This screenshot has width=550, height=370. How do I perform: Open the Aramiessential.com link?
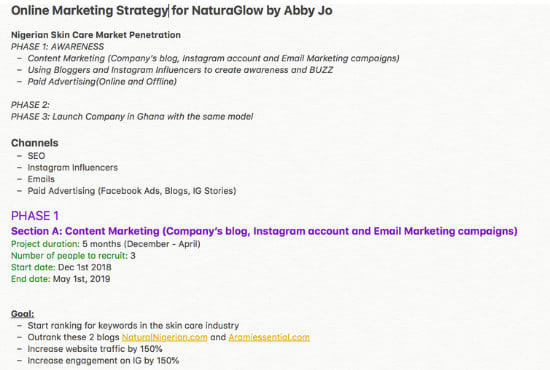coord(269,337)
